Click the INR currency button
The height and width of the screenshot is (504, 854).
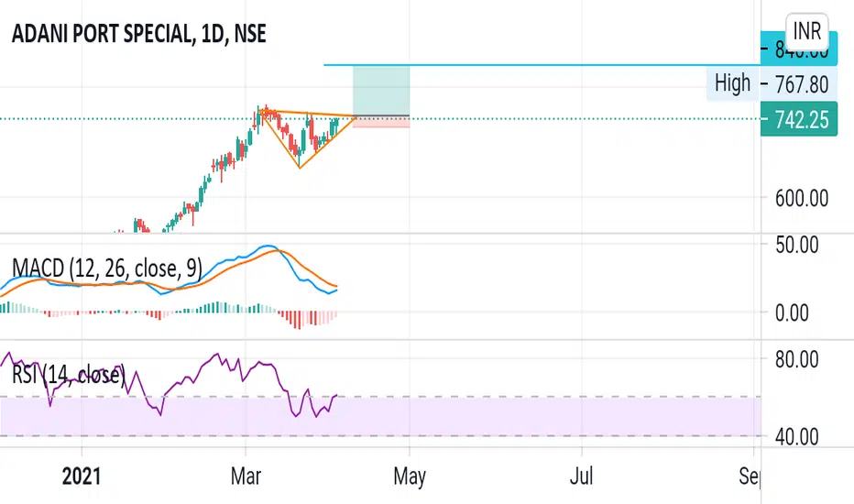tap(806, 30)
